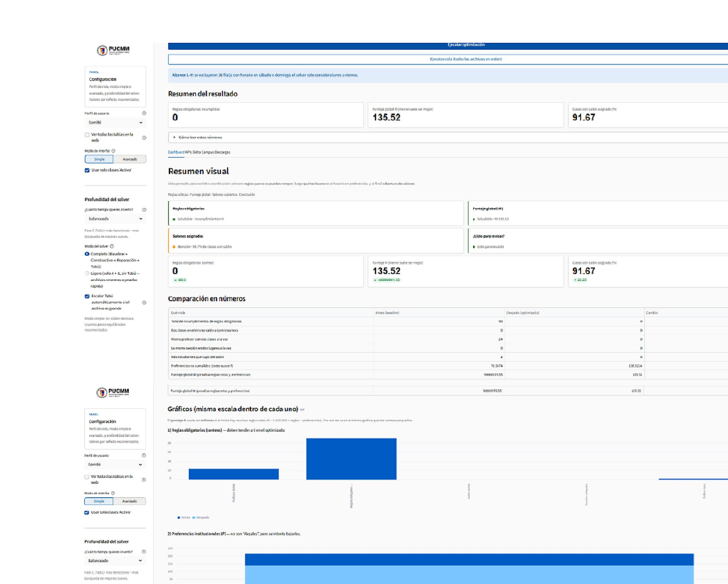Click Modo de interfaz help icon in lower sidebar

pyautogui.click(x=113, y=493)
